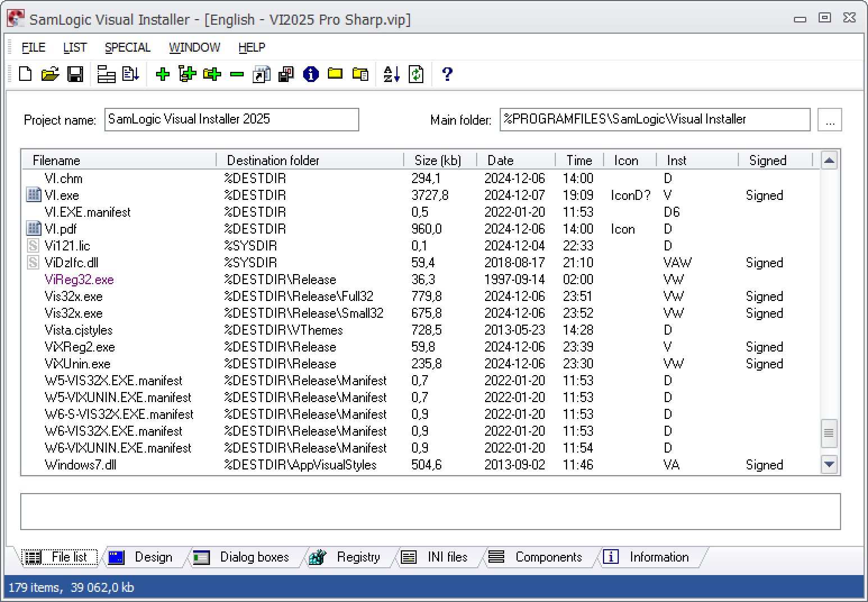The width and height of the screenshot is (868, 602).
Task: Sort by the Filename column header
Action: pos(119,161)
